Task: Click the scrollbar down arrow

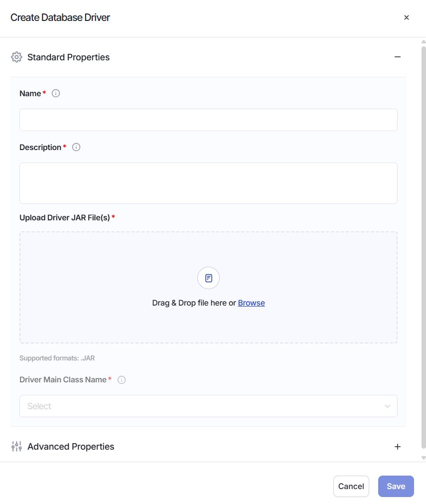Action: tap(424, 458)
